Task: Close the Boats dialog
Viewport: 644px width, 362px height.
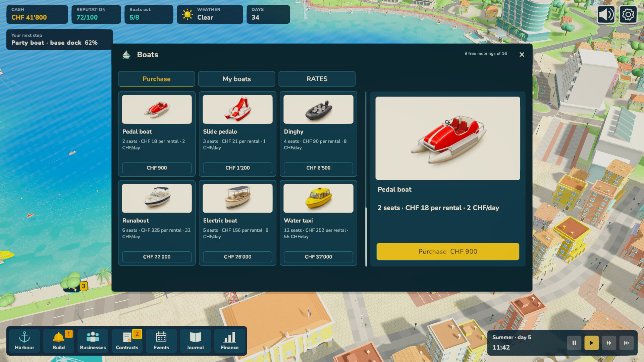Action: coord(522,55)
